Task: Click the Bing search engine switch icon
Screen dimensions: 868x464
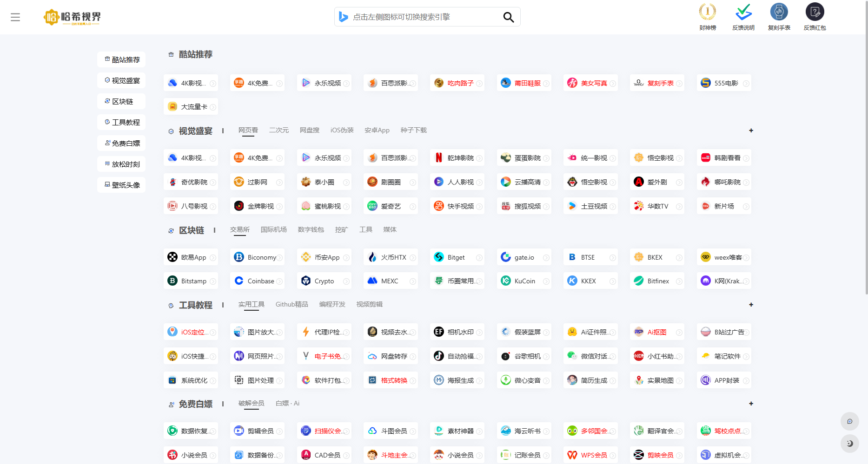Action: pos(344,17)
